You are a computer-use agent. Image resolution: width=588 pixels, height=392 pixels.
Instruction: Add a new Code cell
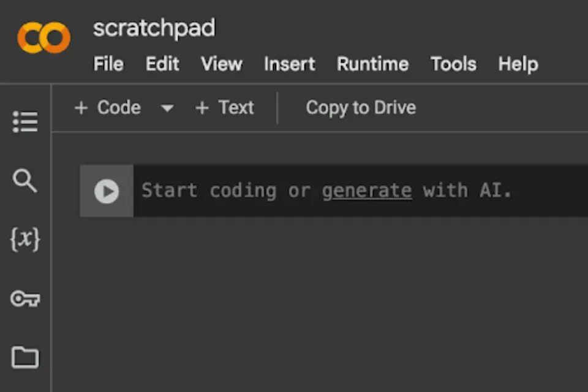pyautogui.click(x=108, y=108)
